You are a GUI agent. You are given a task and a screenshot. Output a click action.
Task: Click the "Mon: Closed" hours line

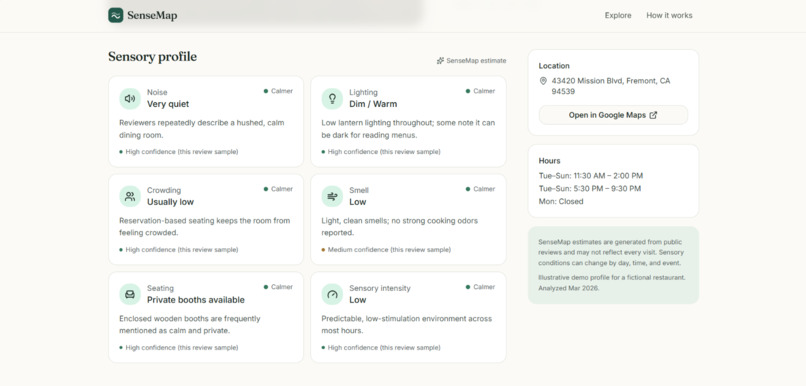pyautogui.click(x=561, y=201)
